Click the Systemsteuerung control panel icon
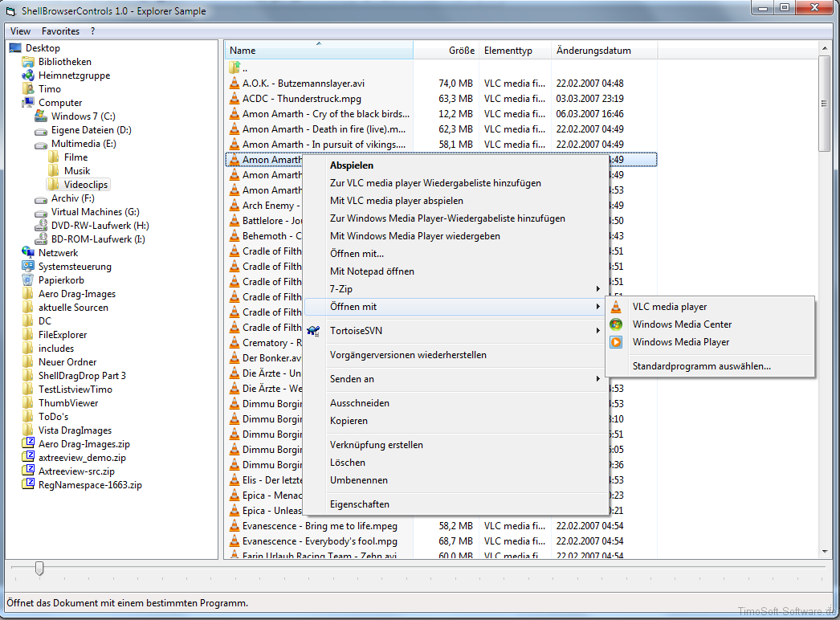This screenshot has height=620, width=840. point(28,267)
